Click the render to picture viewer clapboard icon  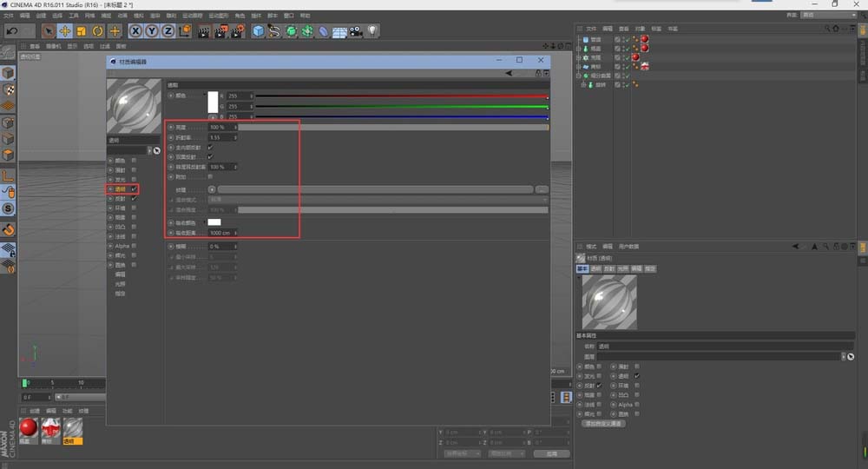220,31
